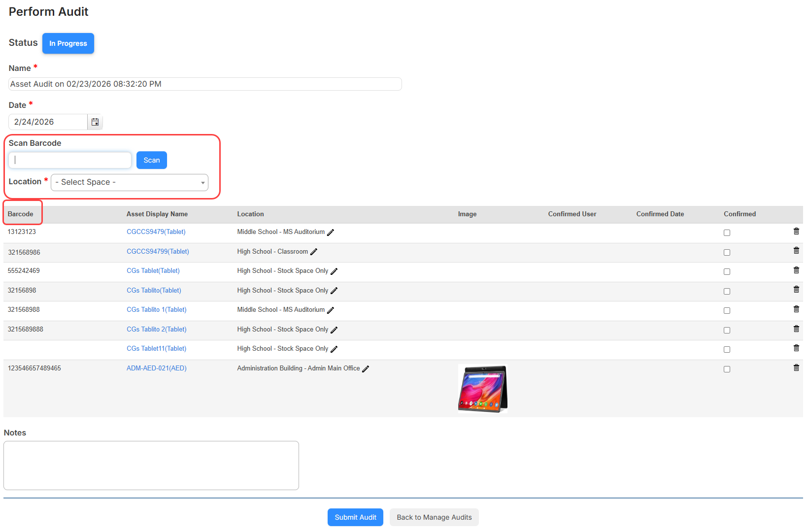
Task: Open the CGCCS9479 tablet asset link
Action: click(x=156, y=232)
